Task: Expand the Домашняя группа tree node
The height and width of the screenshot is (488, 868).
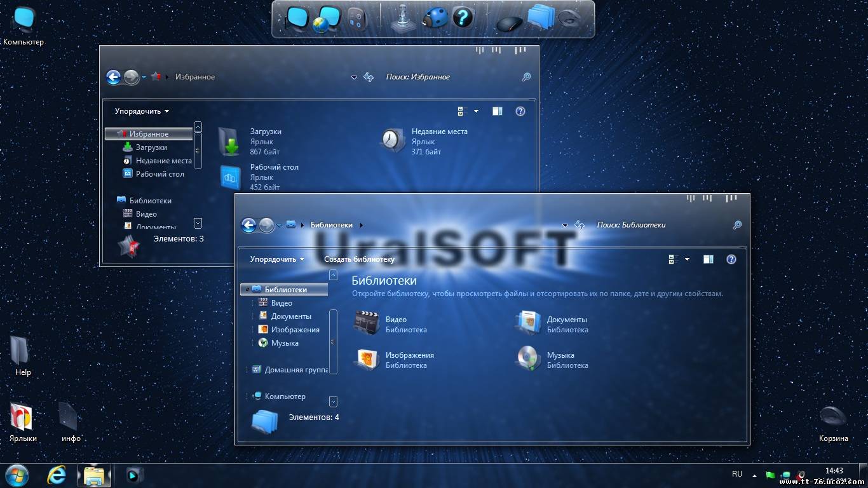Action: coord(247,370)
